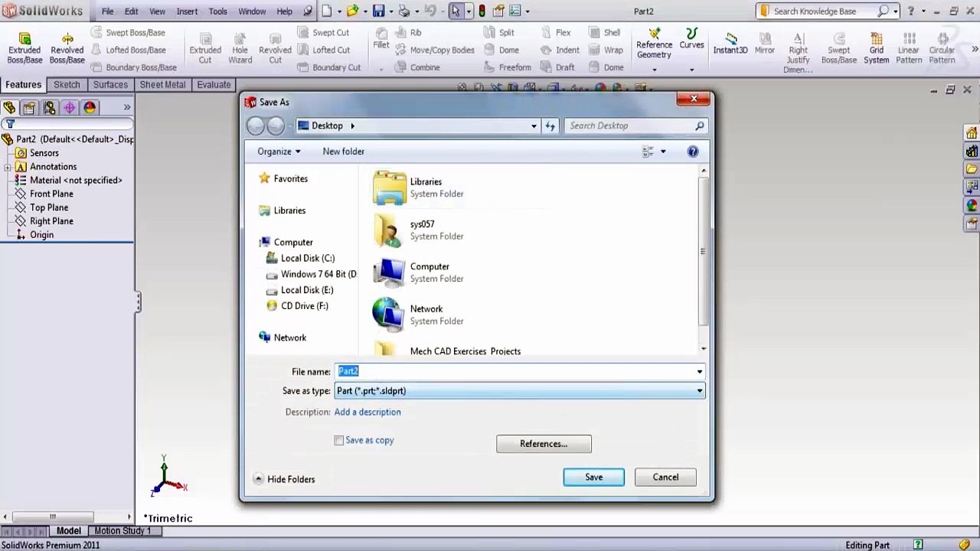The image size is (980, 551).
Task: Open the Organize dropdown menu
Action: click(x=279, y=152)
